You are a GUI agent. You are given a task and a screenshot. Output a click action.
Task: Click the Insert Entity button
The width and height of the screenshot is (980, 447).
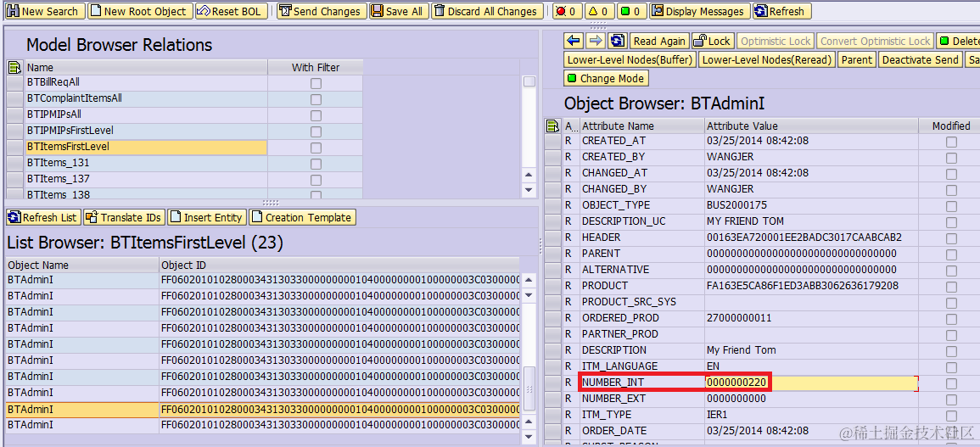207,217
